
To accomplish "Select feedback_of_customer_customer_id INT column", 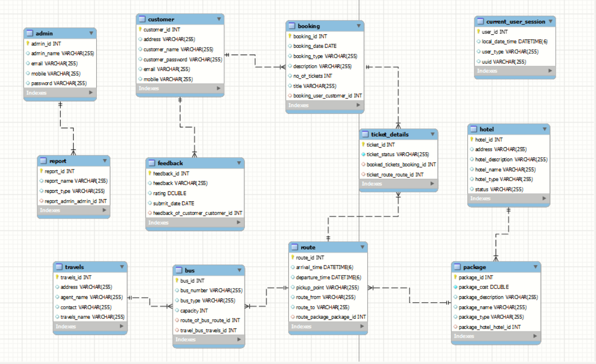I will (x=195, y=213).
